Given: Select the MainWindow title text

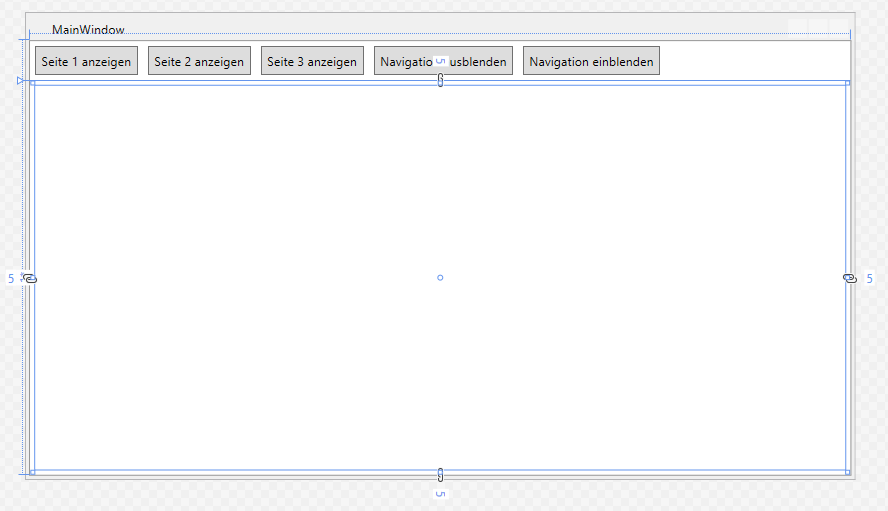Looking at the screenshot, I should click(x=88, y=30).
